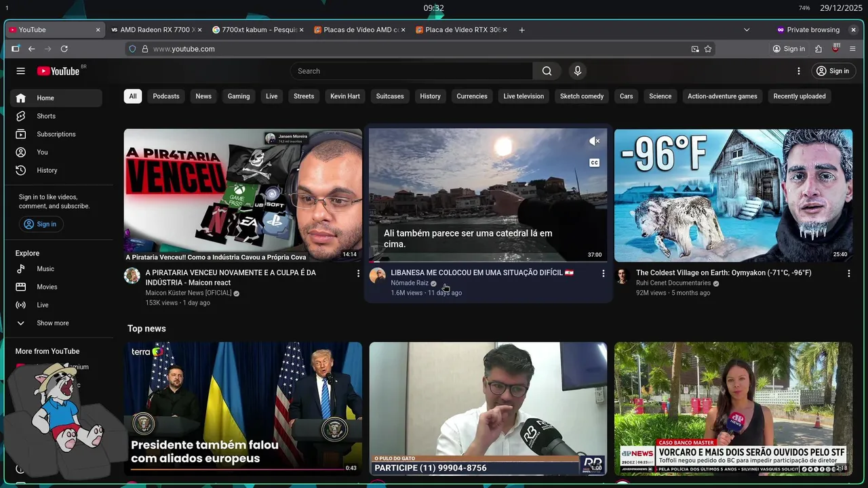Image resolution: width=868 pixels, height=488 pixels.
Task: Open Music under Explore
Action: (56, 269)
